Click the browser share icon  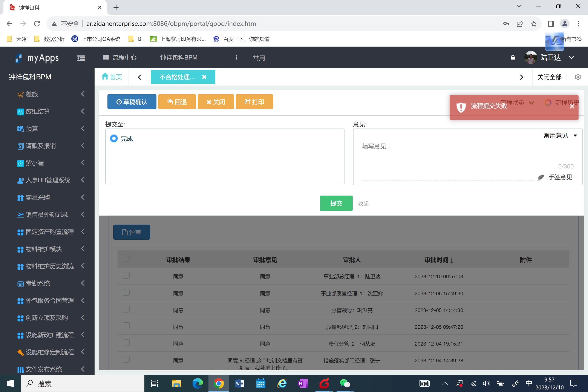coord(520,23)
